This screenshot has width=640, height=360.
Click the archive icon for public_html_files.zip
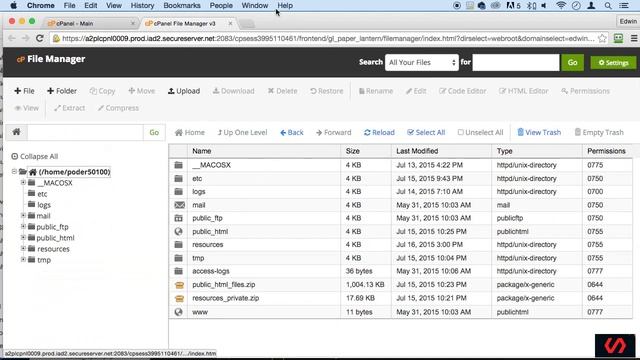tap(179, 285)
